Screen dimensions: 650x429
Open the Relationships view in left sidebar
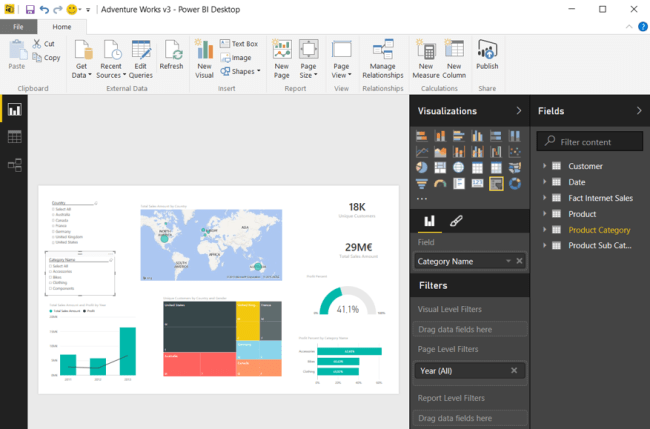tap(15, 164)
